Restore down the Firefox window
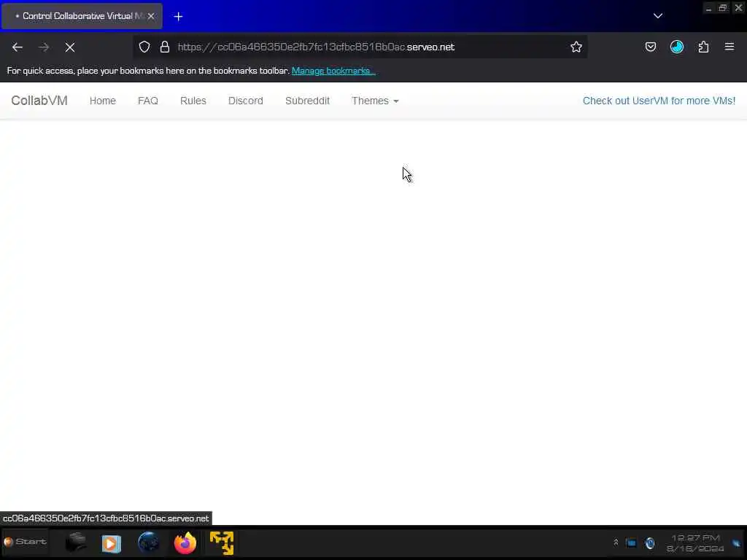Viewport: 747px width, 560px height. [x=723, y=7]
